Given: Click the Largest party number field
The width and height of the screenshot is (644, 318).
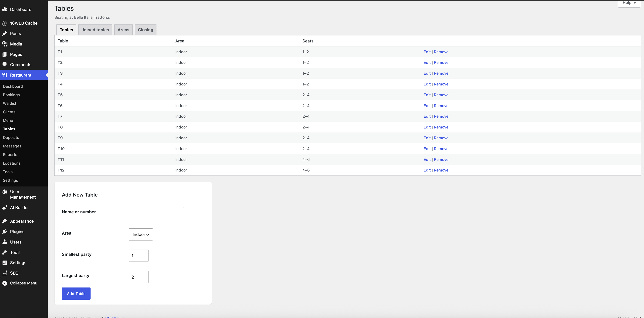Looking at the screenshot, I should (138, 277).
